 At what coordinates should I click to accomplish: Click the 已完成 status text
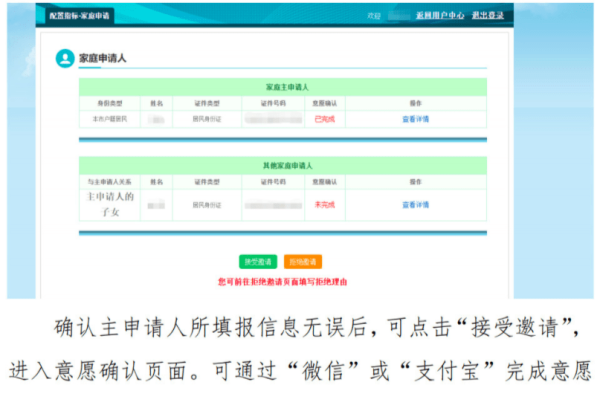324,119
